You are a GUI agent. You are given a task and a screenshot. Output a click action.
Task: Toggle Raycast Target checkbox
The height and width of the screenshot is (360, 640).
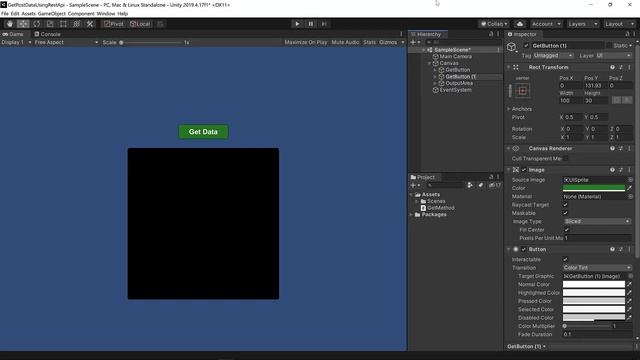pyautogui.click(x=565, y=205)
